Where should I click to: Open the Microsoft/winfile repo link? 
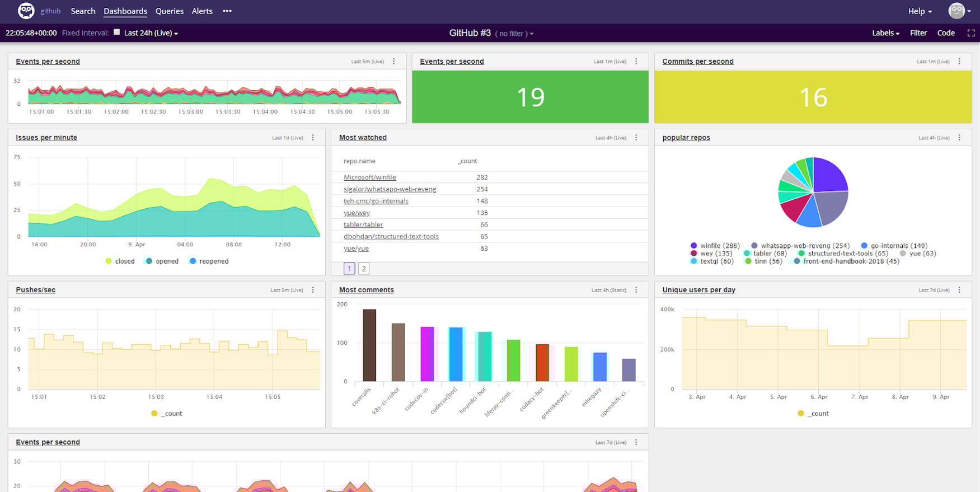370,177
